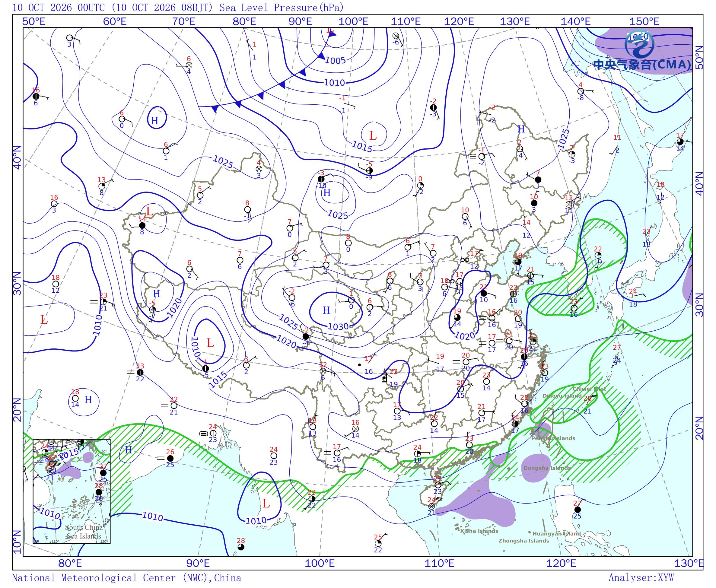Click the 'Diaoyu Island' label
The height and width of the screenshot is (588, 716).
tap(562, 396)
